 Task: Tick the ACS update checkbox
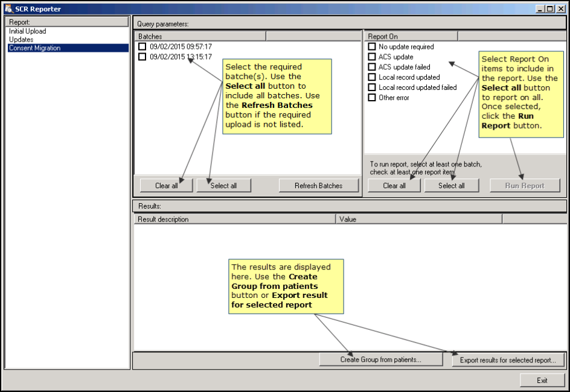click(x=372, y=57)
